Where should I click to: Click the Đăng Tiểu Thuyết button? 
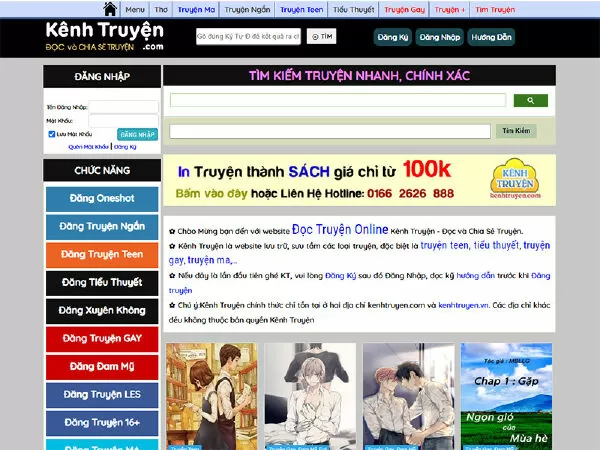coord(102,283)
